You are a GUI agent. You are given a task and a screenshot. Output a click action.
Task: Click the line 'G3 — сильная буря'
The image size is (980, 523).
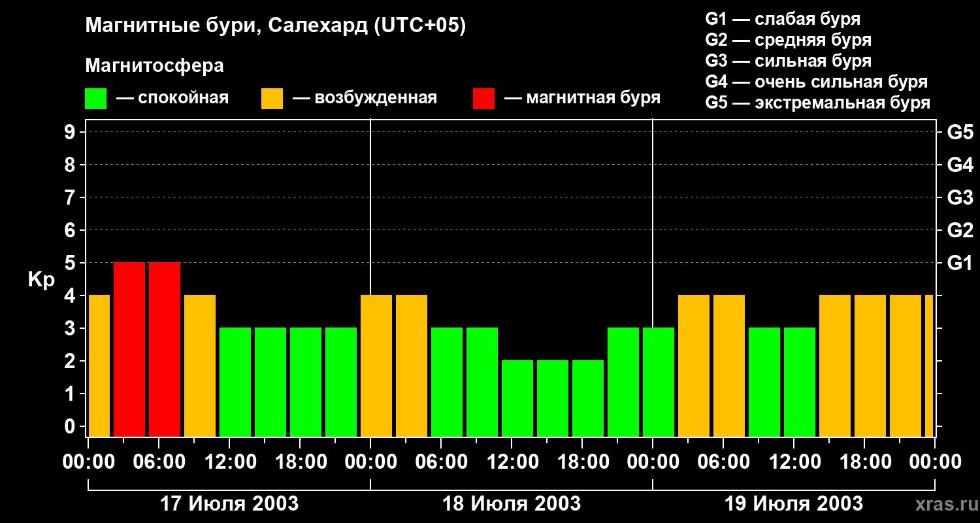[x=788, y=61]
